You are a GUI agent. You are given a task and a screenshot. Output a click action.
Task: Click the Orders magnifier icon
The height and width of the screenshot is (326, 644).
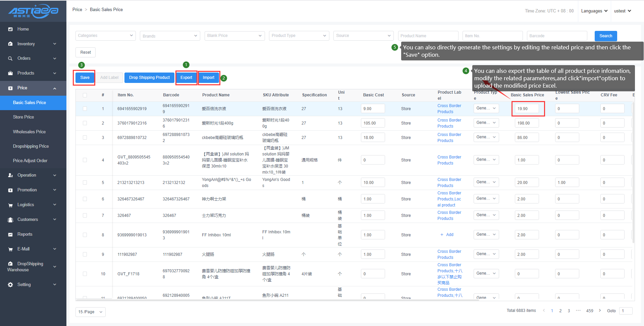pyautogui.click(x=10, y=58)
